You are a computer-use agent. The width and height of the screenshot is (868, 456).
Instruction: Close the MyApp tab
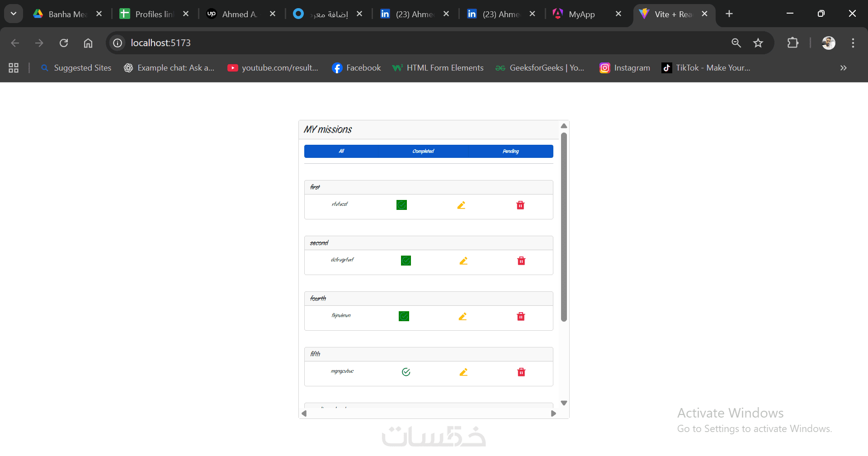(618, 14)
